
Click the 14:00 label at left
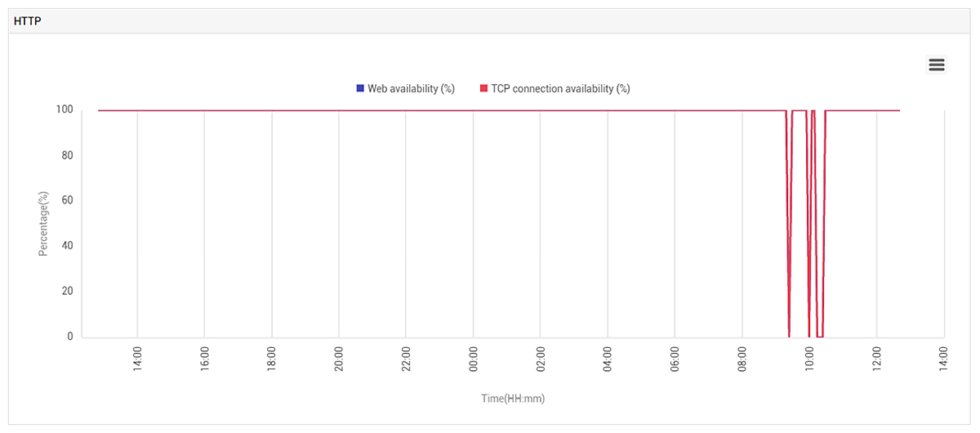pos(137,359)
